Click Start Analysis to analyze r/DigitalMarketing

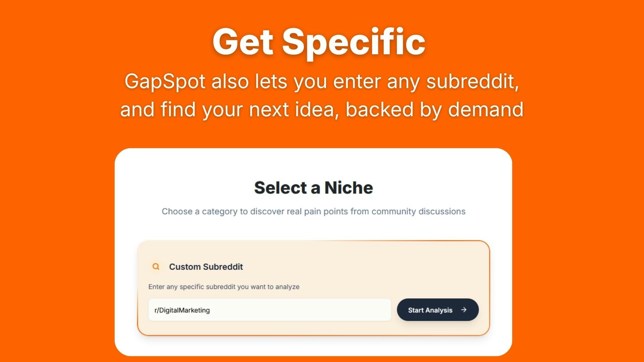438,310
